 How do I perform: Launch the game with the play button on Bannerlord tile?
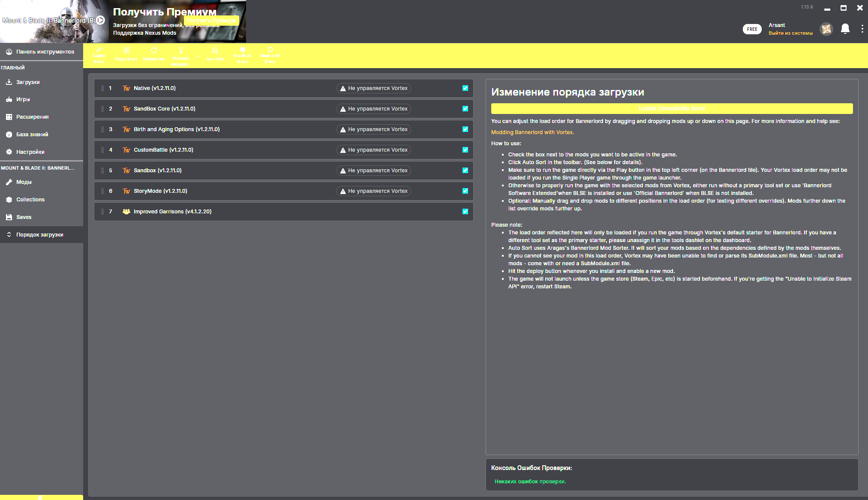[x=100, y=20]
